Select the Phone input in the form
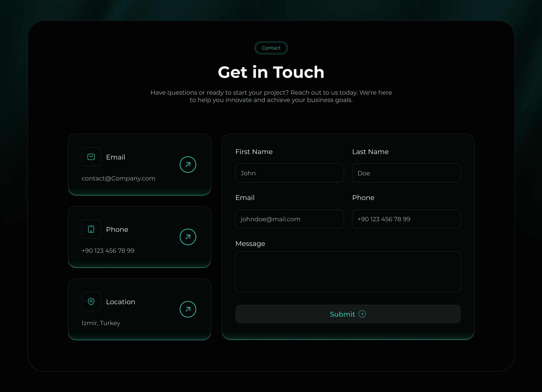The width and height of the screenshot is (542, 392). 406,219
